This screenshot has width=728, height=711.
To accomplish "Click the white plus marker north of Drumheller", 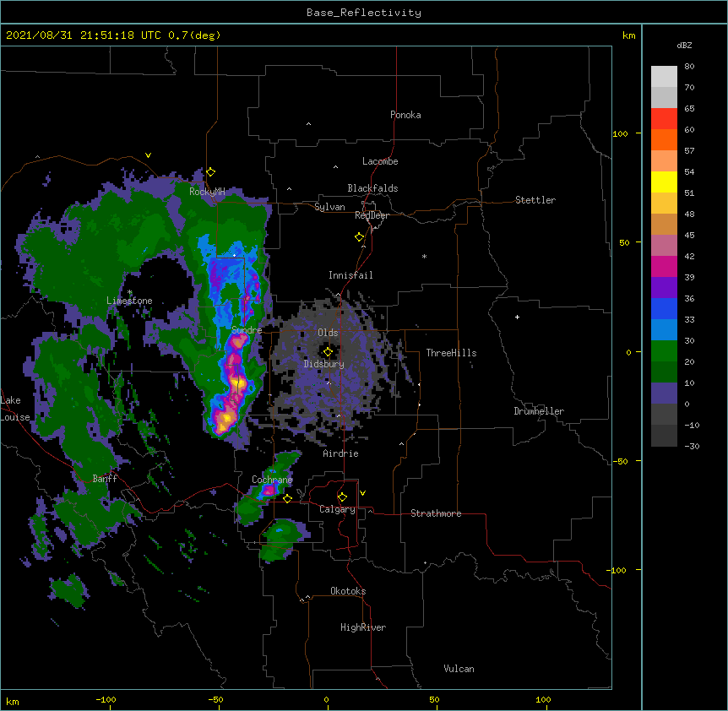I will [517, 318].
